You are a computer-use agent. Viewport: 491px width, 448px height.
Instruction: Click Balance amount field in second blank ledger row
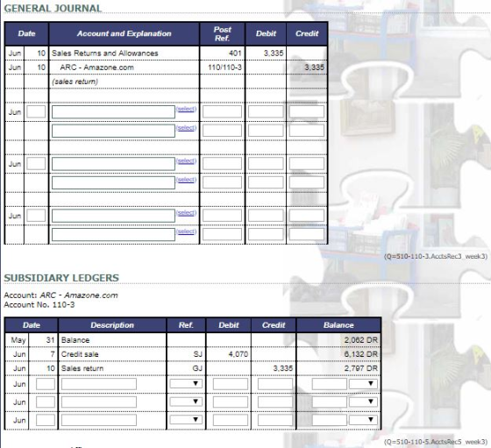point(330,402)
